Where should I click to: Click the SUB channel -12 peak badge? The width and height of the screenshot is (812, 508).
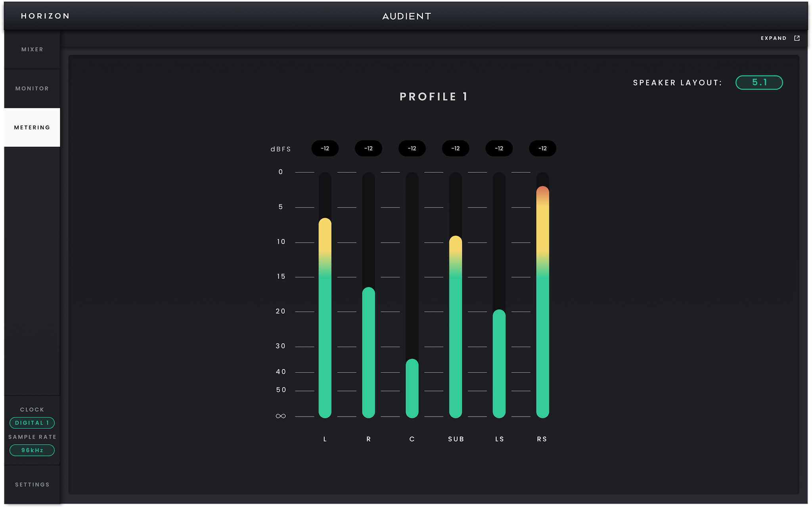tap(456, 148)
